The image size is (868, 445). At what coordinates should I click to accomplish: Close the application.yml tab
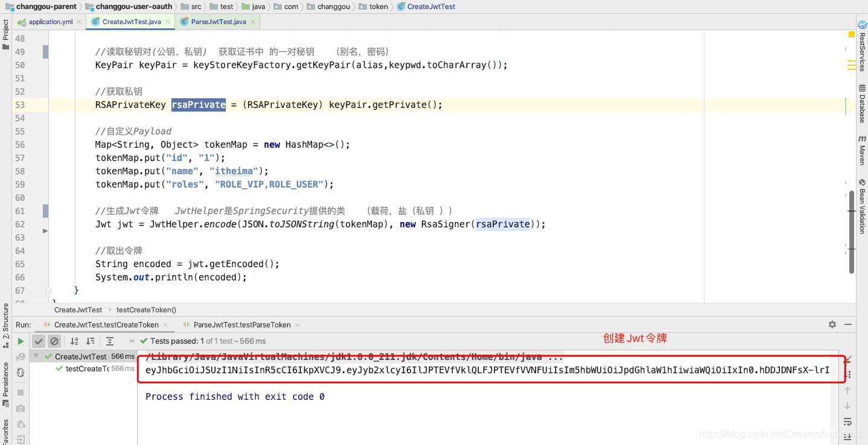[x=79, y=22]
